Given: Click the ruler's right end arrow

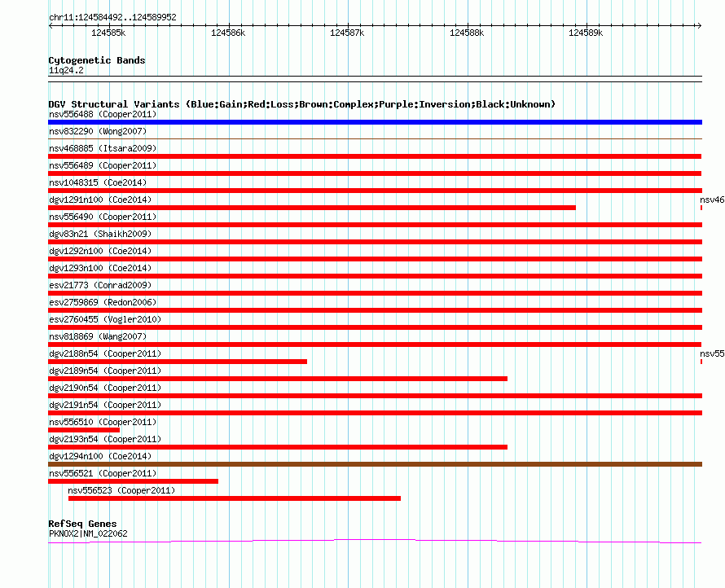Looking at the screenshot, I should (x=699, y=25).
